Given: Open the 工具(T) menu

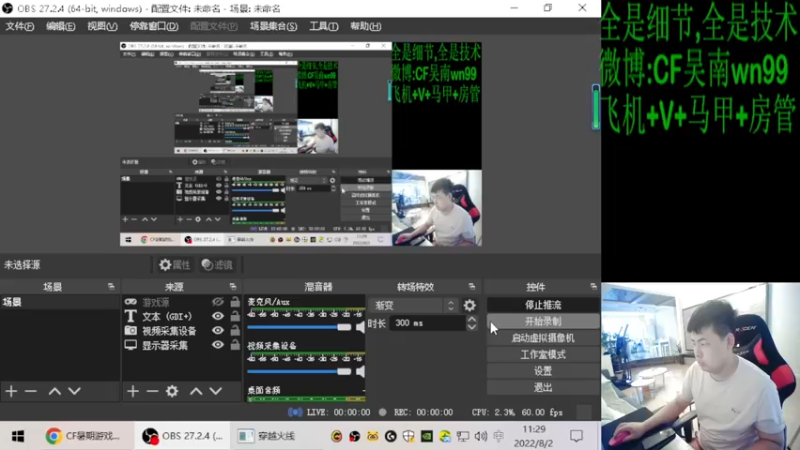Looking at the screenshot, I should tap(323, 27).
